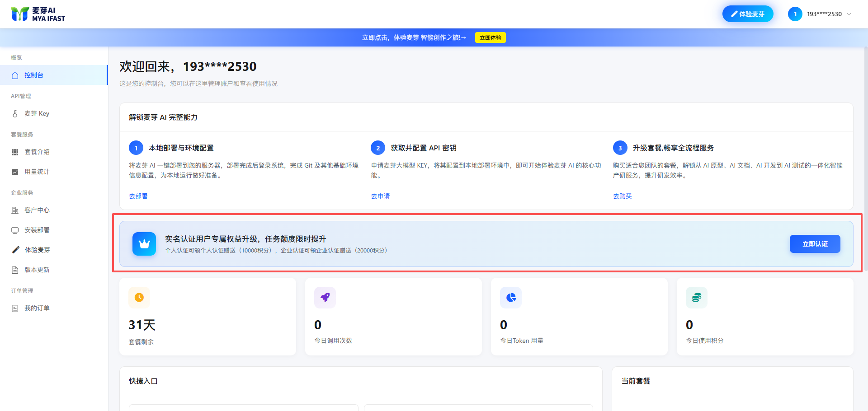Follow the 去申请 link
Image resolution: width=868 pixels, height=411 pixels.
(x=380, y=196)
